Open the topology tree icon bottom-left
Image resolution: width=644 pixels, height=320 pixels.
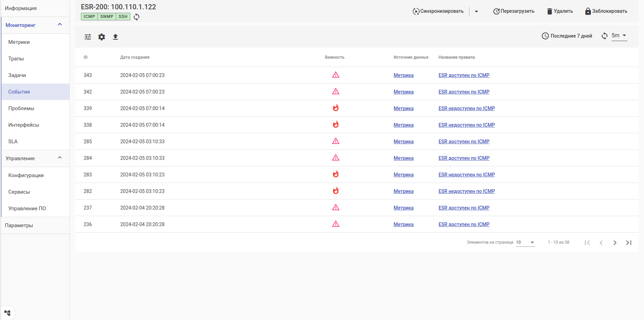coord(8,313)
